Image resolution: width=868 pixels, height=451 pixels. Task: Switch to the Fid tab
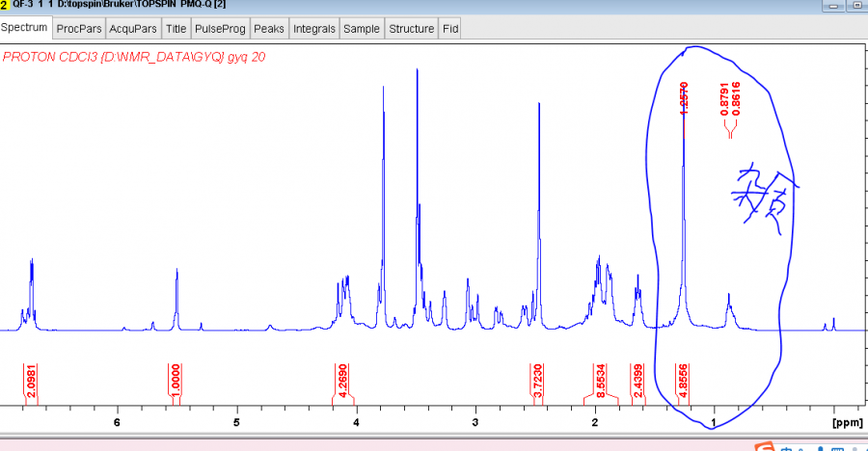[450, 29]
